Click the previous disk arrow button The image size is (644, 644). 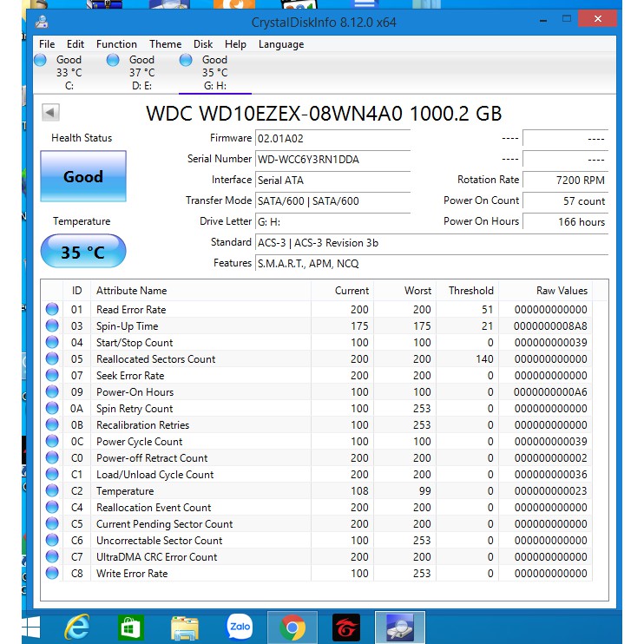pos(50,112)
